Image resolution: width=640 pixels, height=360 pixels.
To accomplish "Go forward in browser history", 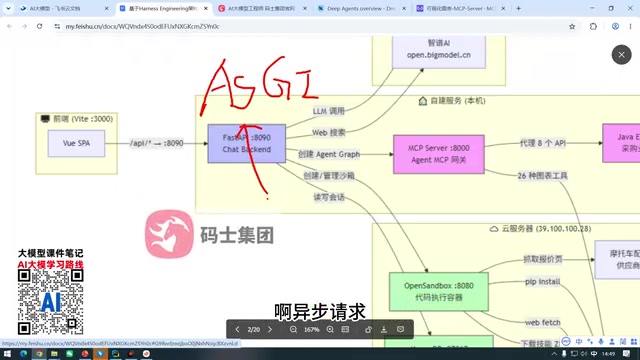I will (x=24, y=26).
